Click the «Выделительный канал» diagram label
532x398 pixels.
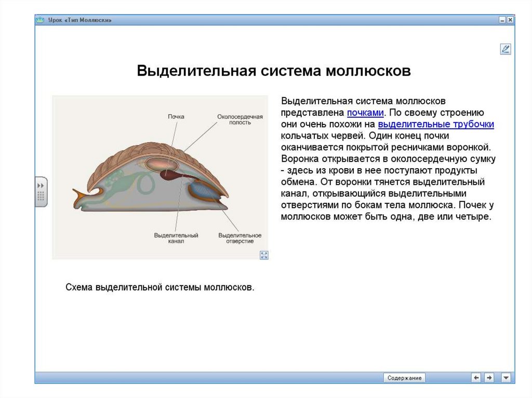point(176,238)
